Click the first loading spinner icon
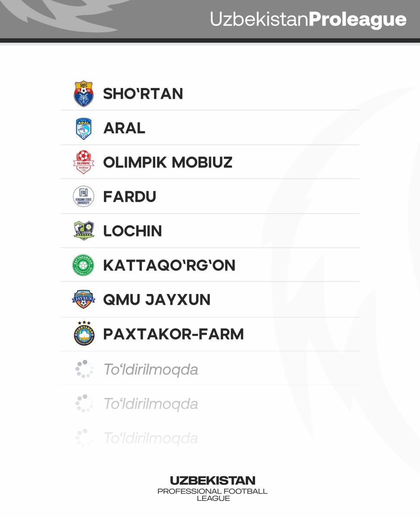Image resolution: width=420 pixels, height=518 pixels. 84,370
